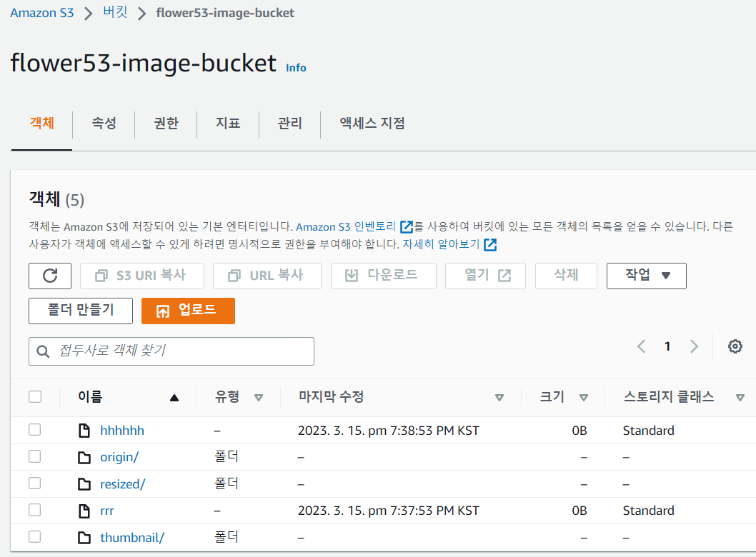Open the hhhhhh object link
Screen dimensions: 756x557
(122, 431)
